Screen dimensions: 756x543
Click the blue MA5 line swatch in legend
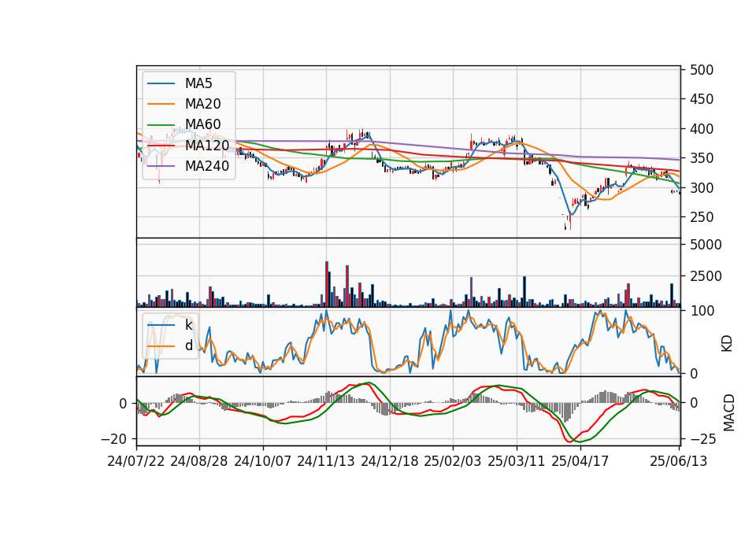click(161, 84)
